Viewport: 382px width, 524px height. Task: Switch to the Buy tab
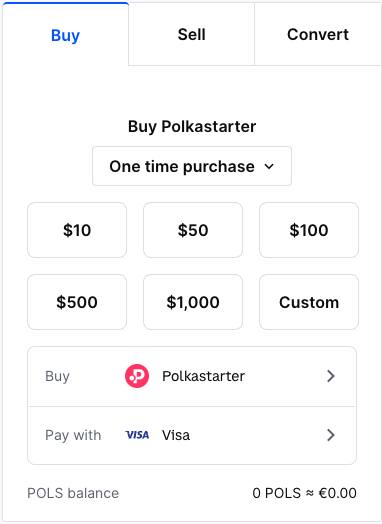coord(66,34)
